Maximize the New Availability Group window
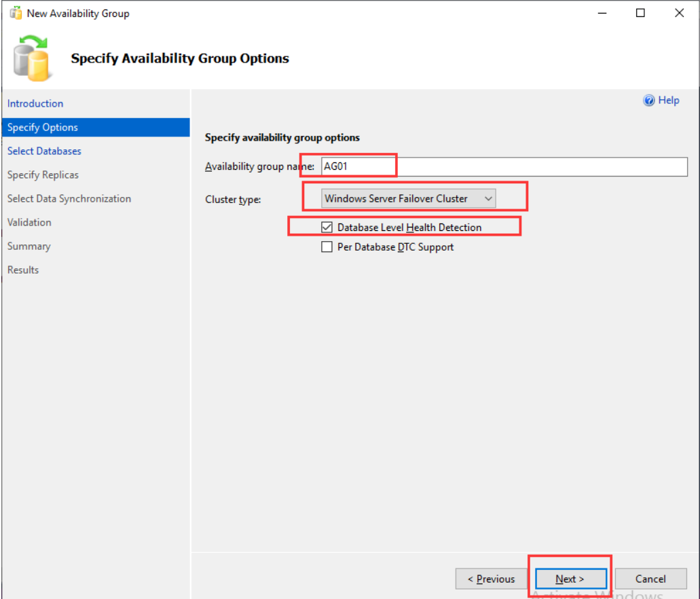 point(640,13)
